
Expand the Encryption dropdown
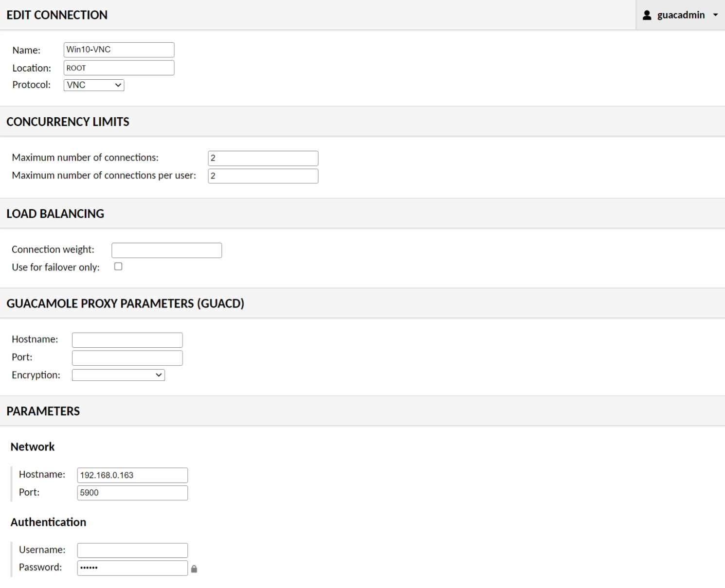coord(118,375)
